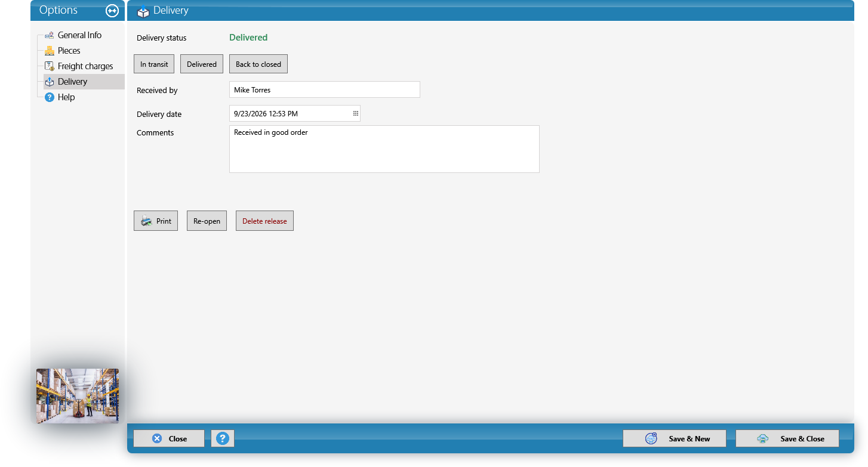Image resolution: width=868 pixels, height=467 pixels.
Task: Click the Received by label
Action: [157, 90]
